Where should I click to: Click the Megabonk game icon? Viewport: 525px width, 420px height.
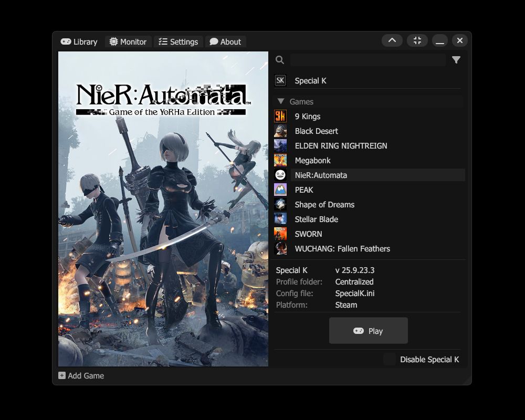[280, 161]
